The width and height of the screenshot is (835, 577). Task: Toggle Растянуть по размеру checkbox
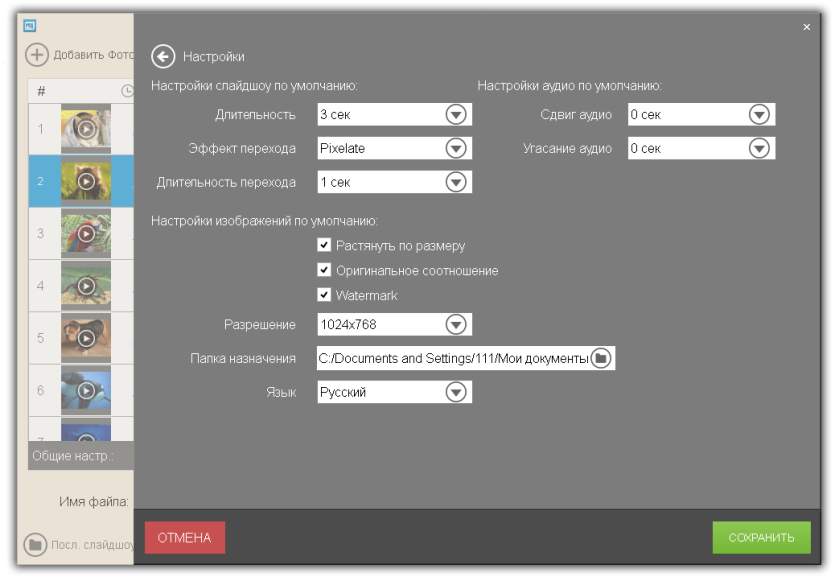324,245
